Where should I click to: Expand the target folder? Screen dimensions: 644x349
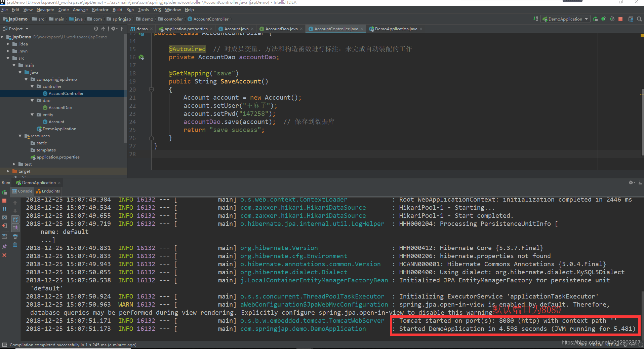pos(8,171)
